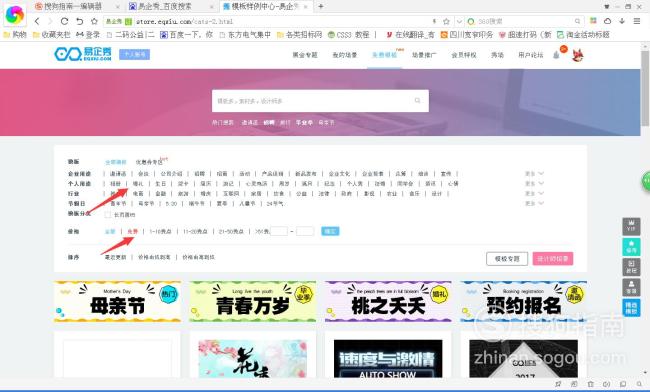Image resolution: width=650 pixels, height=392 pixels.
Task: Open the 速度与激情 AUTO SHOW template thumbnail
Action: pos(388,358)
